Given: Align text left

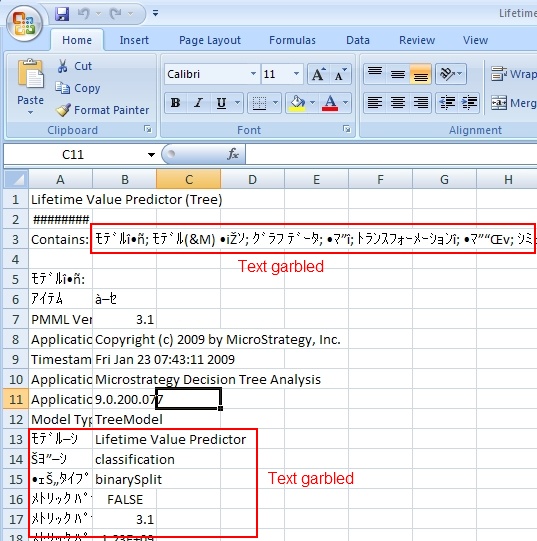Looking at the screenshot, I should tap(375, 102).
